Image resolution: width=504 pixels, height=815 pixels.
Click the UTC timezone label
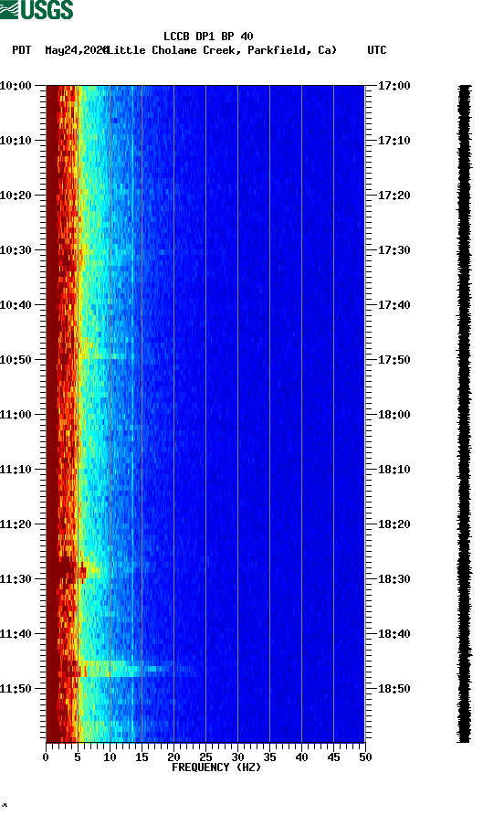[x=377, y=50]
